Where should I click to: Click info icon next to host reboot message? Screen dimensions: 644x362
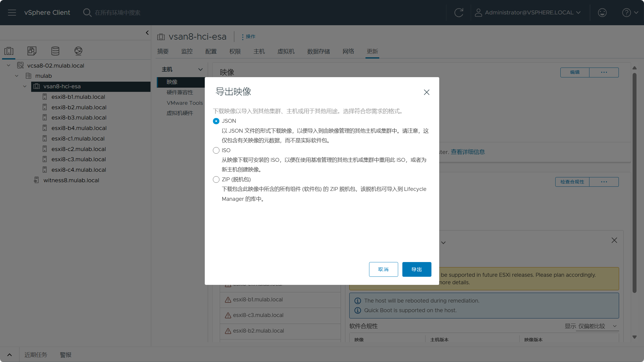358,301
